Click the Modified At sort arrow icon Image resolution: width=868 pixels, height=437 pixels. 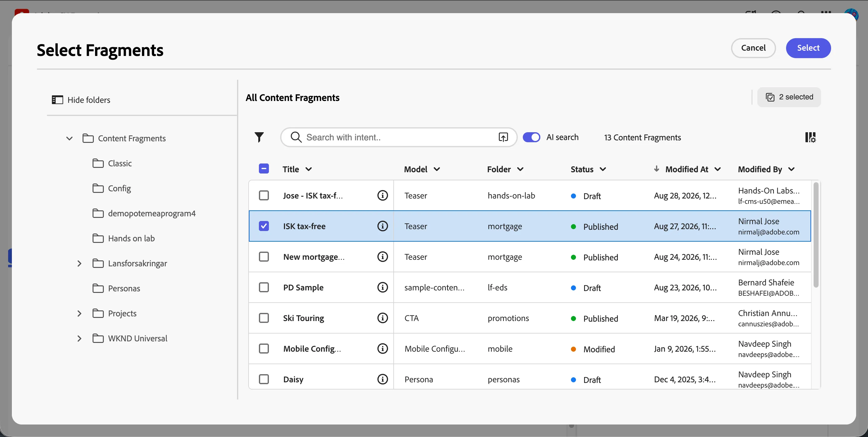(x=656, y=169)
